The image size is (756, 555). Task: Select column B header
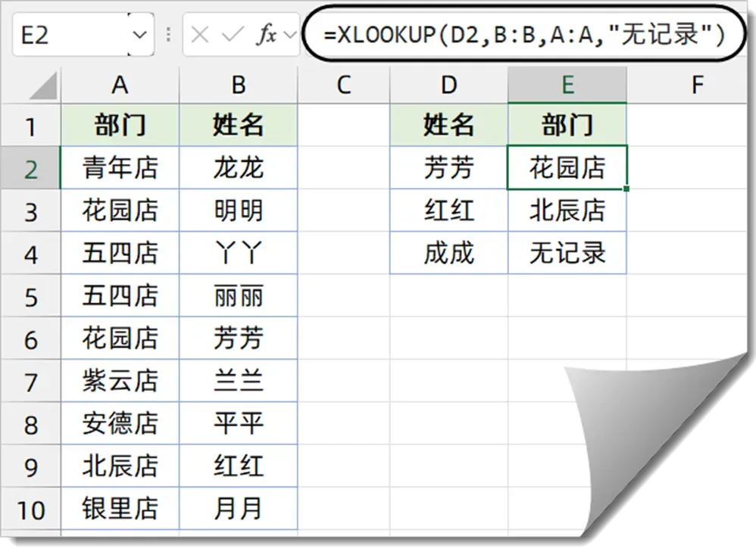[238, 86]
